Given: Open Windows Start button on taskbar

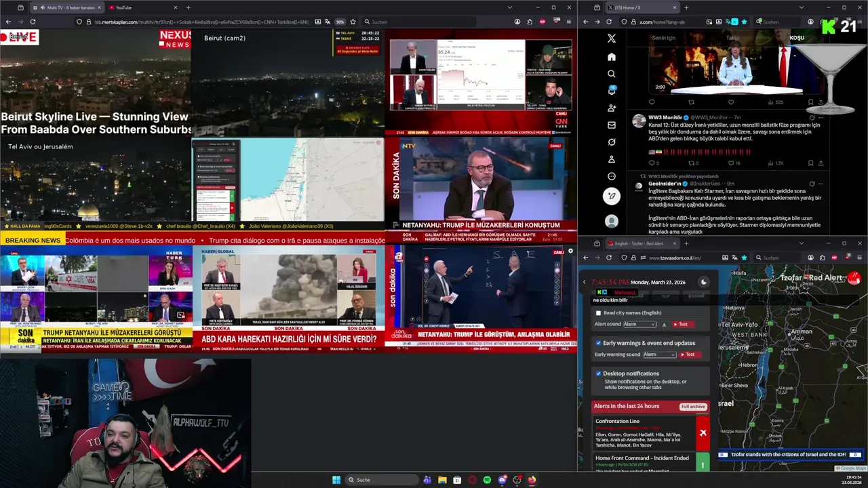Looking at the screenshot, I should (336, 480).
